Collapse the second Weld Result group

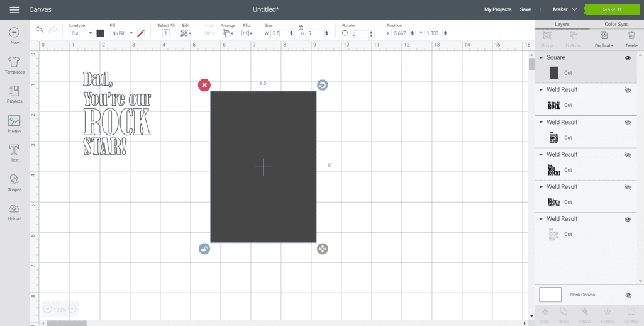point(541,123)
